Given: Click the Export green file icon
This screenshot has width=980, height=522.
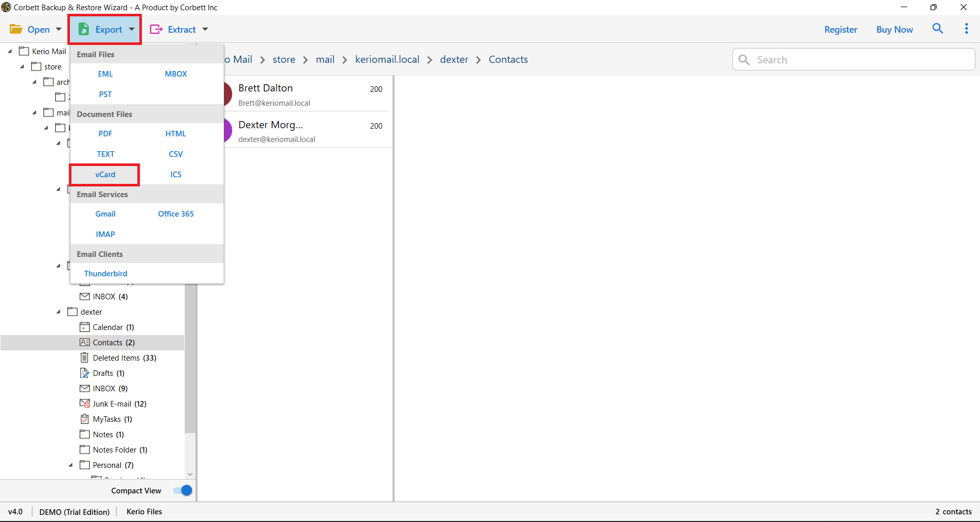Looking at the screenshot, I should click(84, 29).
